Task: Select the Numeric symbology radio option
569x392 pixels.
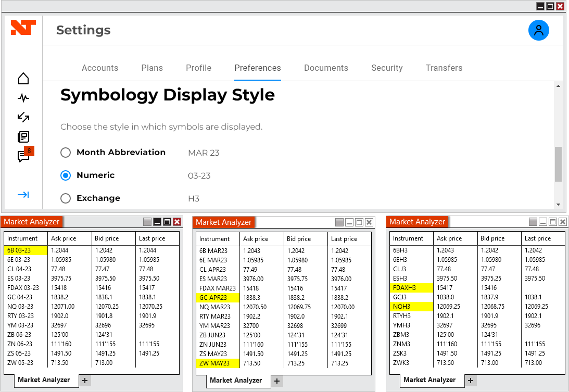Action: (66, 175)
